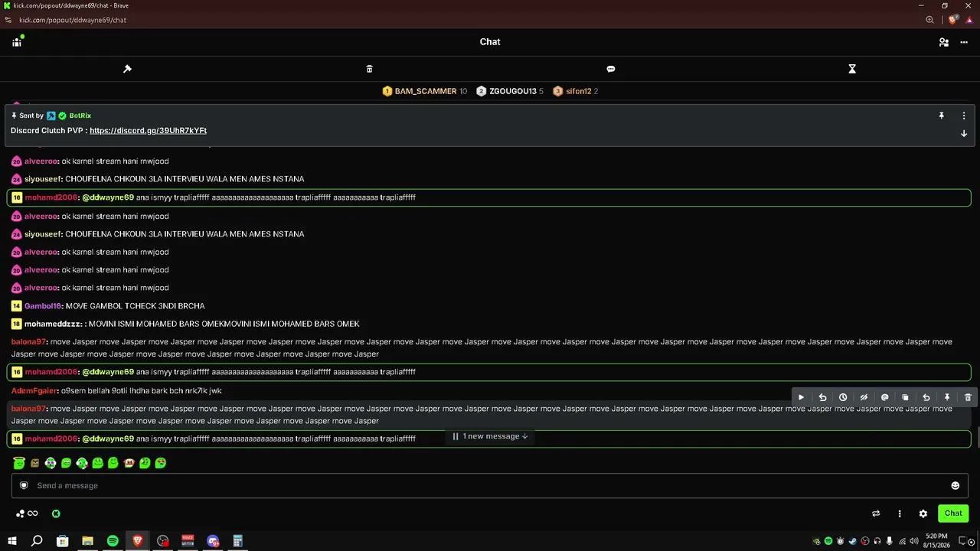Open Calculator from the taskbar

238,541
